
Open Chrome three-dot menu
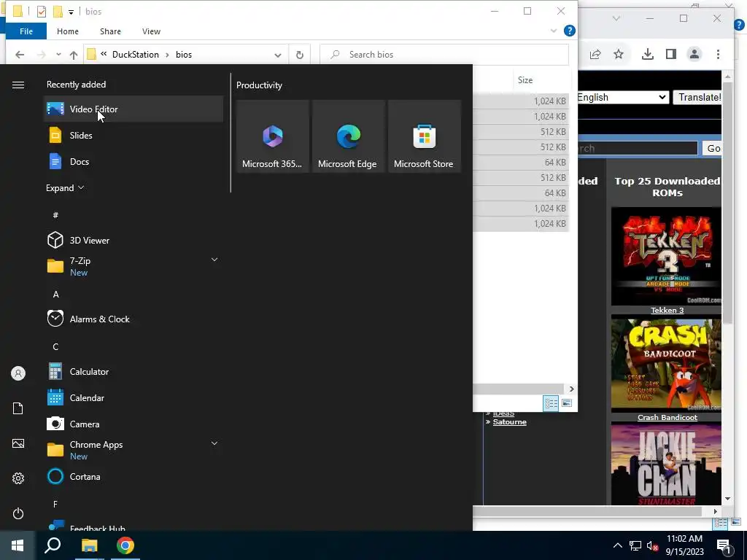(x=718, y=54)
